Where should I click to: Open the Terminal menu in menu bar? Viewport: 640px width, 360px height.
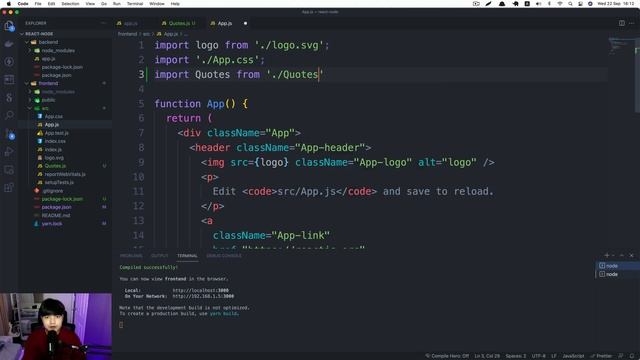click(x=135, y=4)
